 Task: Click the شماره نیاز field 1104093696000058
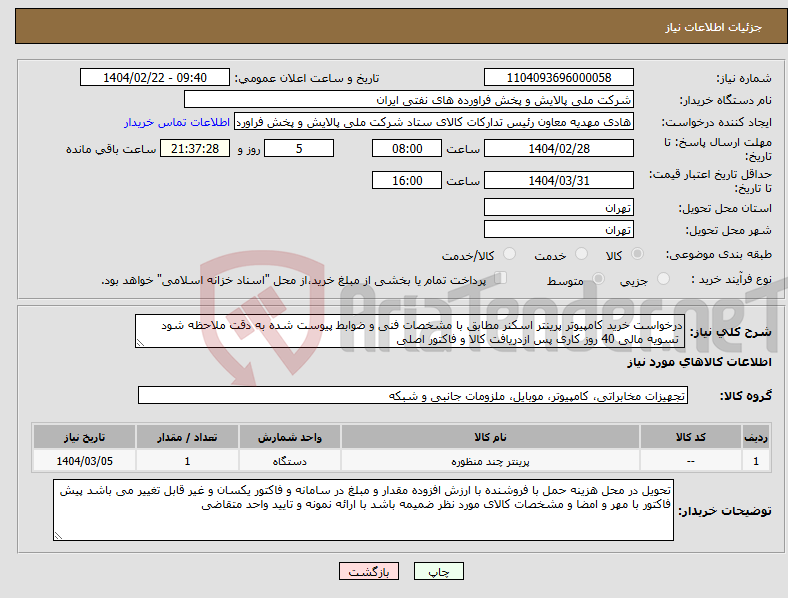[559, 77]
